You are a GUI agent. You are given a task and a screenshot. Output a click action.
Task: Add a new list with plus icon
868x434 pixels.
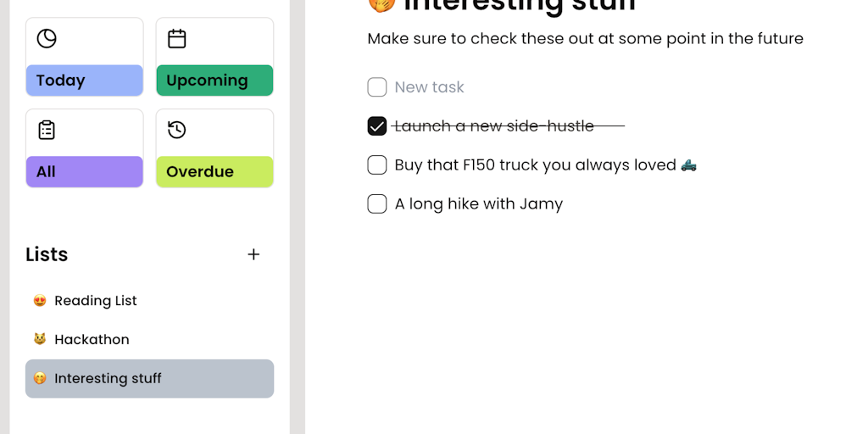click(x=253, y=254)
